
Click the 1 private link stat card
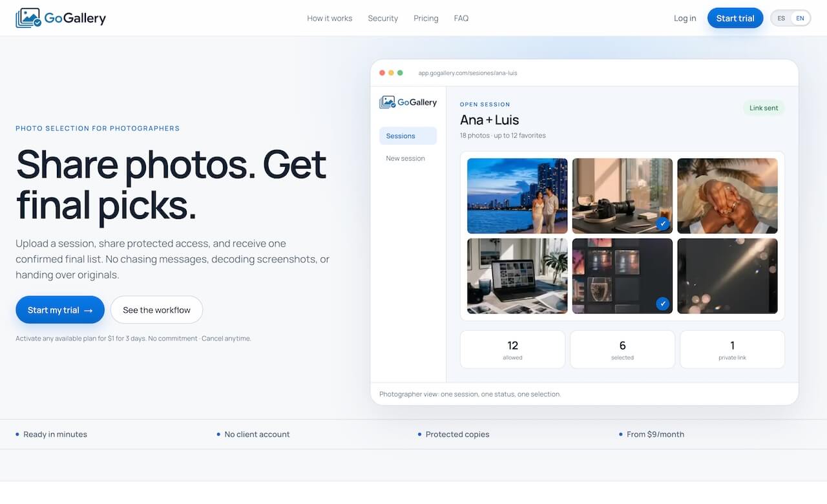tap(732, 350)
